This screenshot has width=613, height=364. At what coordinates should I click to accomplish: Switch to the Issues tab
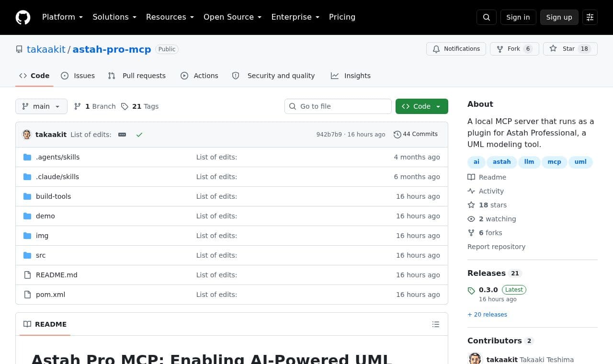[x=78, y=76]
